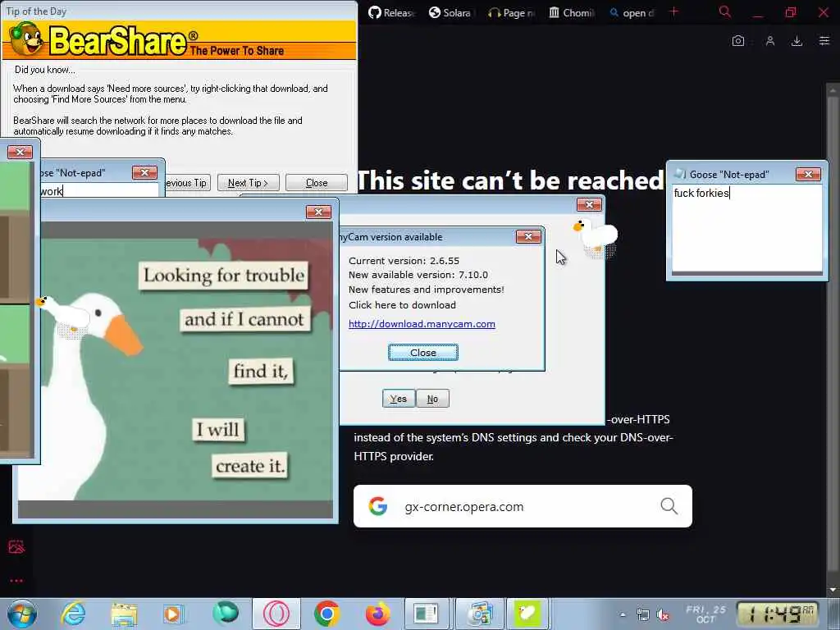Switch to the Desktop Goose taskbar icon
The width and height of the screenshot is (840, 630).
(x=527, y=614)
